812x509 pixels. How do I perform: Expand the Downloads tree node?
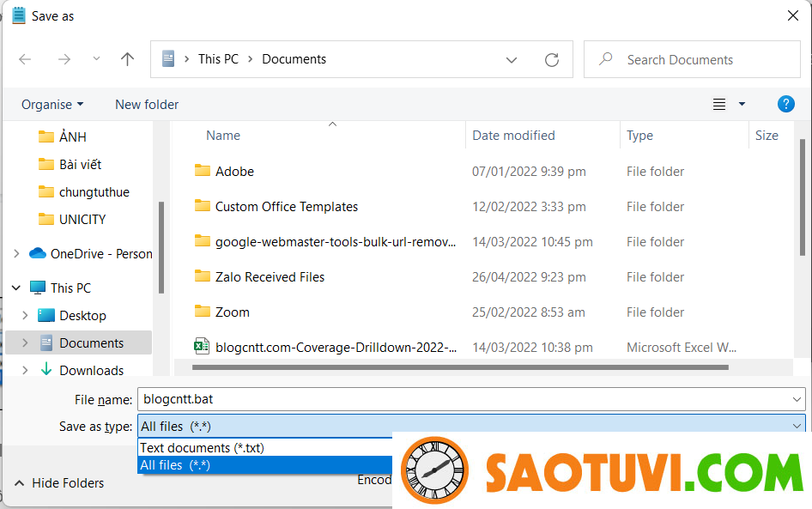25,370
